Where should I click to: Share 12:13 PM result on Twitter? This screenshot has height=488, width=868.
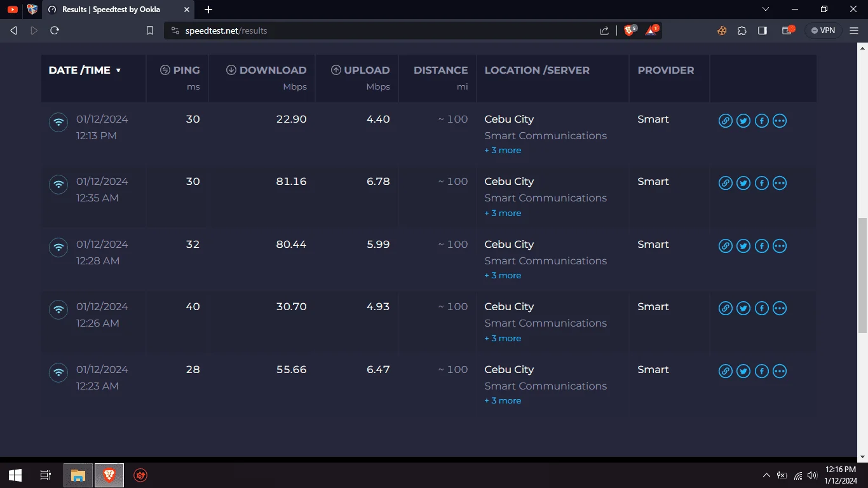[743, 121]
